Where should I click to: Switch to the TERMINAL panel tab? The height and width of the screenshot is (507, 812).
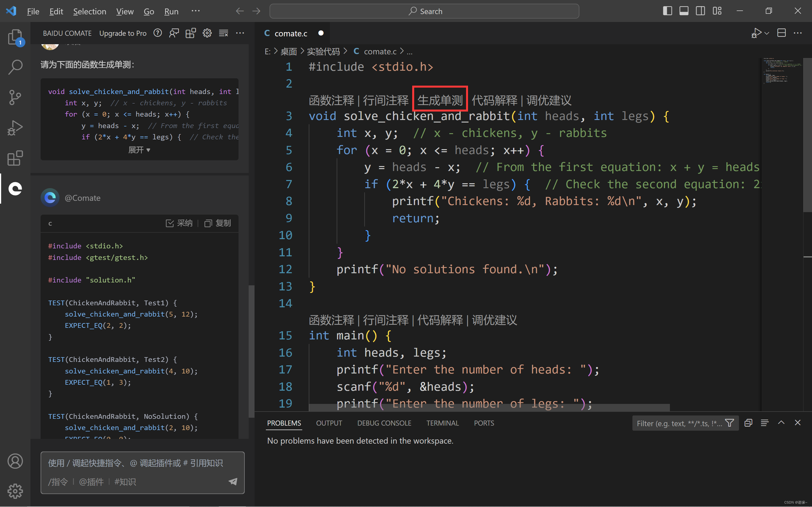(x=442, y=423)
